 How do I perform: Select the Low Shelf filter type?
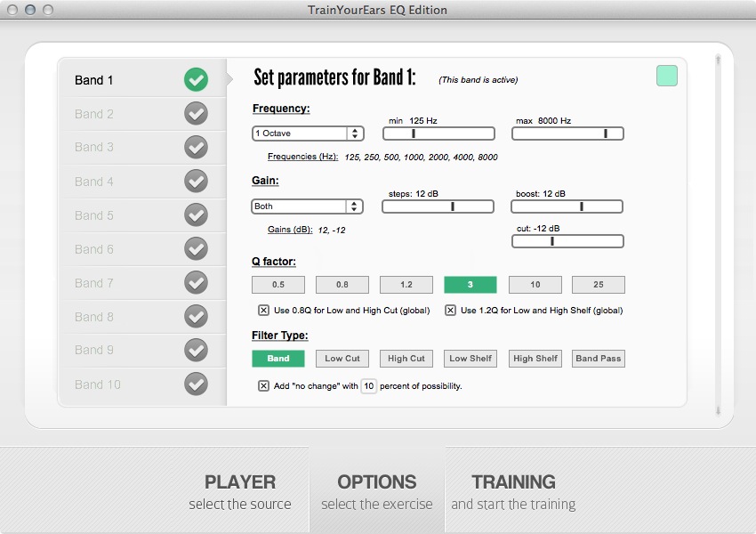coord(470,359)
